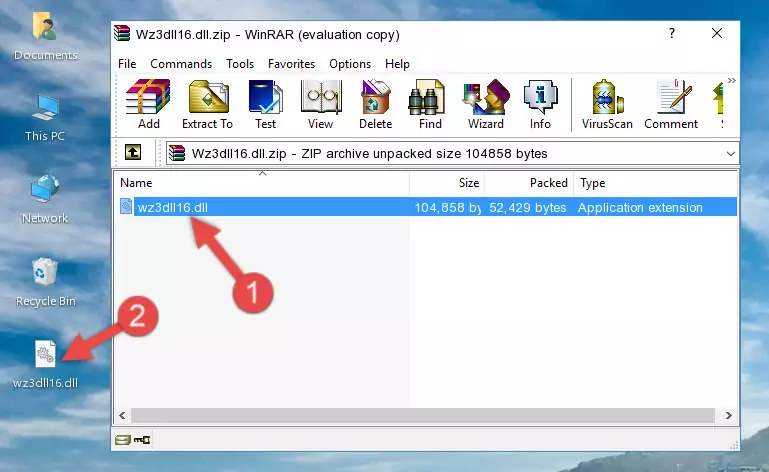Screen dimensions: 769x472
Task: Select This PC desktop icon
Action: pyautogui.click(x=45, y=118)
